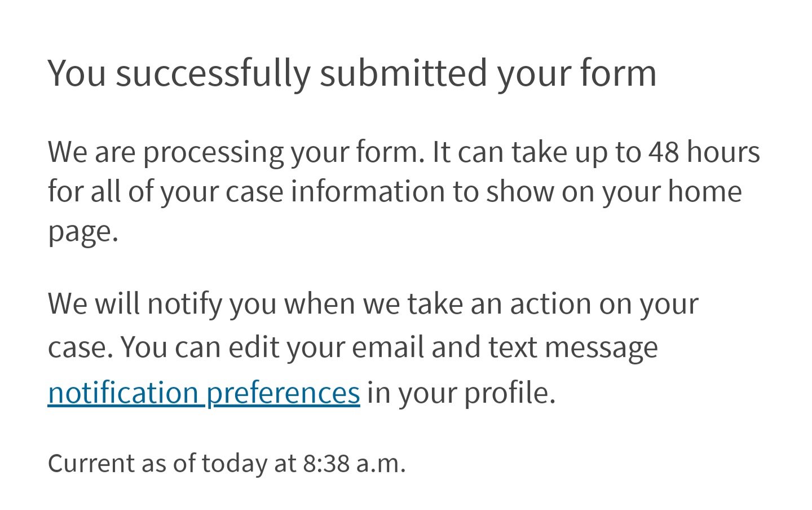812x510 pixels.
Task: Click the 'You successfully submitted your form' heading
Action: 352,74
